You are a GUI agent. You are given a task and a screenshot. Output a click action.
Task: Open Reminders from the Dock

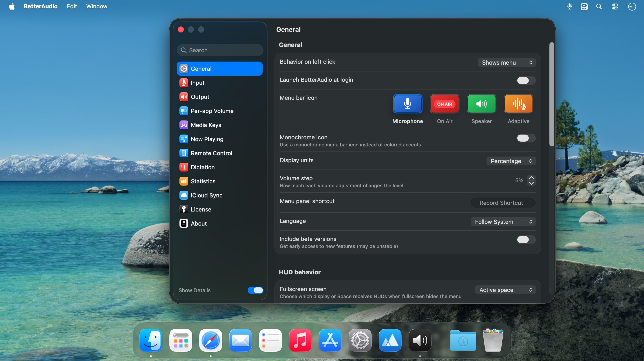point(270,340)
